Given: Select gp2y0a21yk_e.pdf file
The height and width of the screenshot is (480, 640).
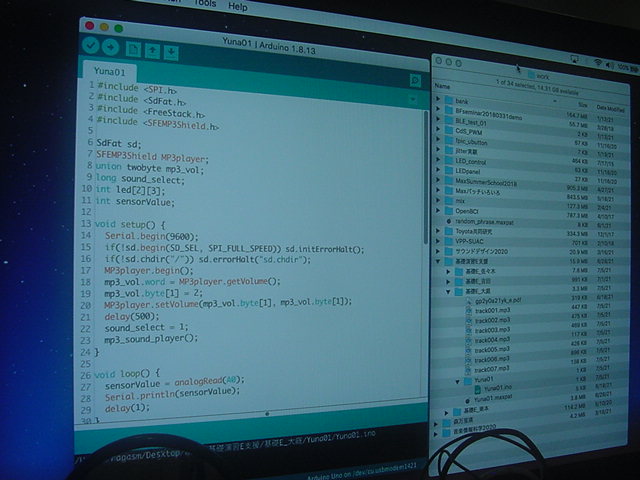Looking at the screenshot, I should pyautogui.click(x=498, y=301).
